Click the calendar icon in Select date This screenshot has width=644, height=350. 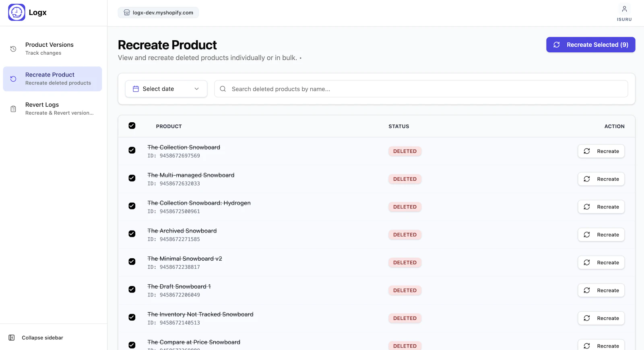point(136,89)
